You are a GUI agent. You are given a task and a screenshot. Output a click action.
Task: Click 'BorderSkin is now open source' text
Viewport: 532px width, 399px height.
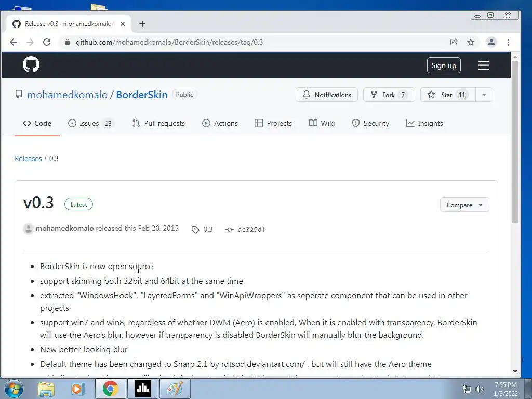96,267
